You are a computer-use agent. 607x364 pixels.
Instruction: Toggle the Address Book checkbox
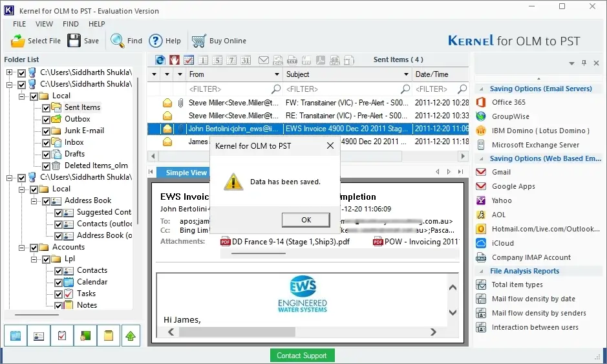coord(46,201)
